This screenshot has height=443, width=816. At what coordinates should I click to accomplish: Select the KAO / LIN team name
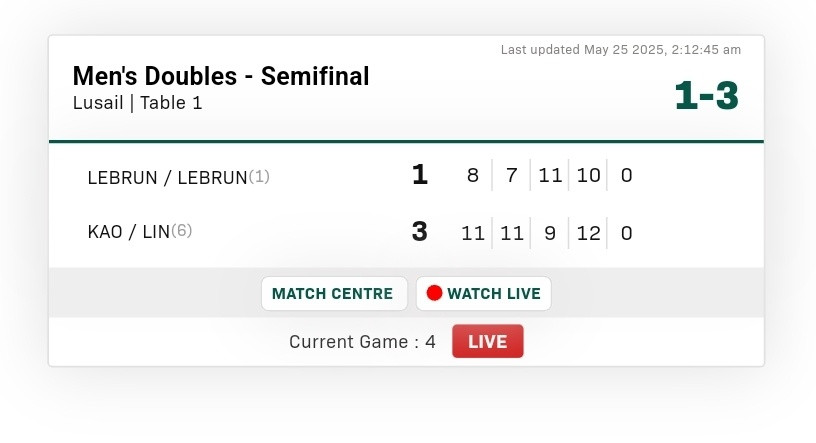[x=129, y=232]
